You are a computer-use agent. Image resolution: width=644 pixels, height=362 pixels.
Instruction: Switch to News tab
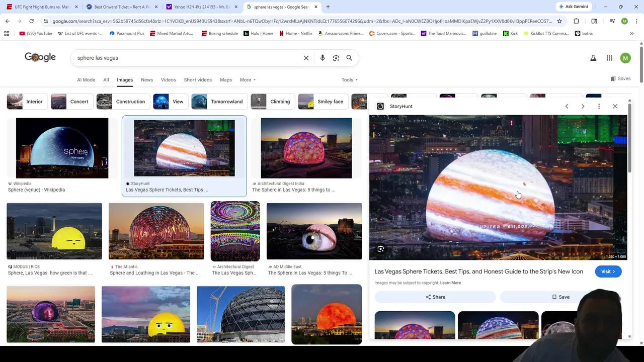147,80
